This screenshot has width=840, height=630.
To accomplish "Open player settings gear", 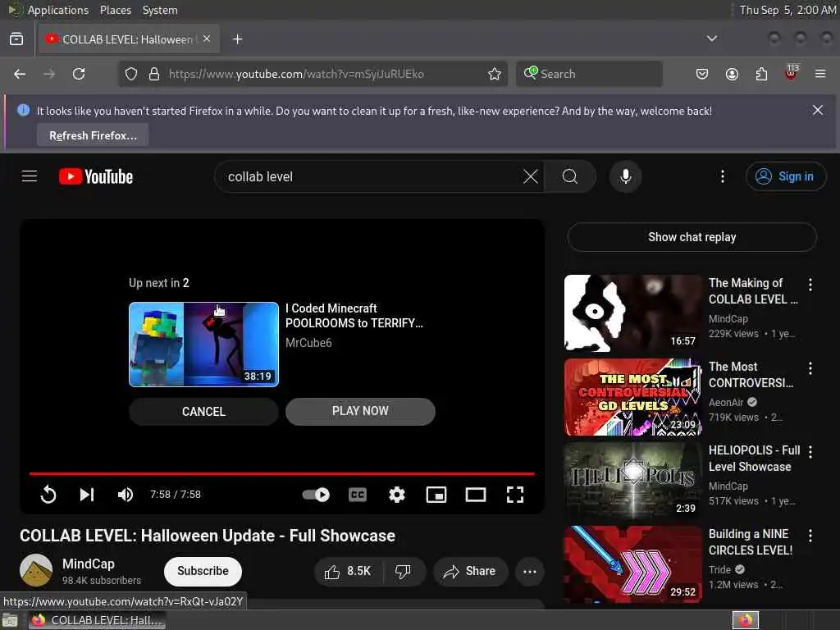I will pyautogui.click(x=396, y=495).
